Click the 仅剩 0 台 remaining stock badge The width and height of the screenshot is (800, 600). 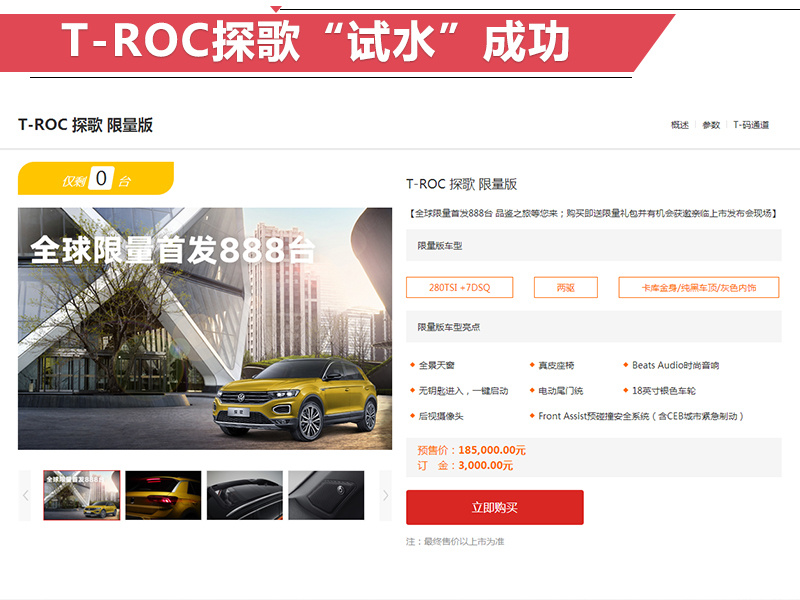[96, 179]
